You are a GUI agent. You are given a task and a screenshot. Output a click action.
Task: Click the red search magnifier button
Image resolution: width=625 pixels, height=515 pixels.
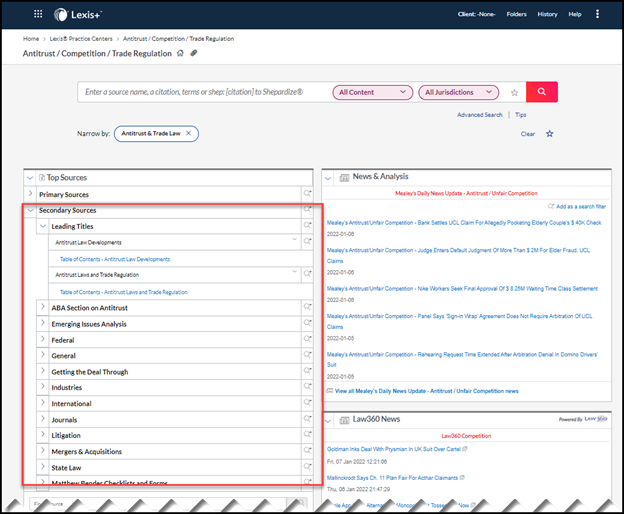[542, 92]
